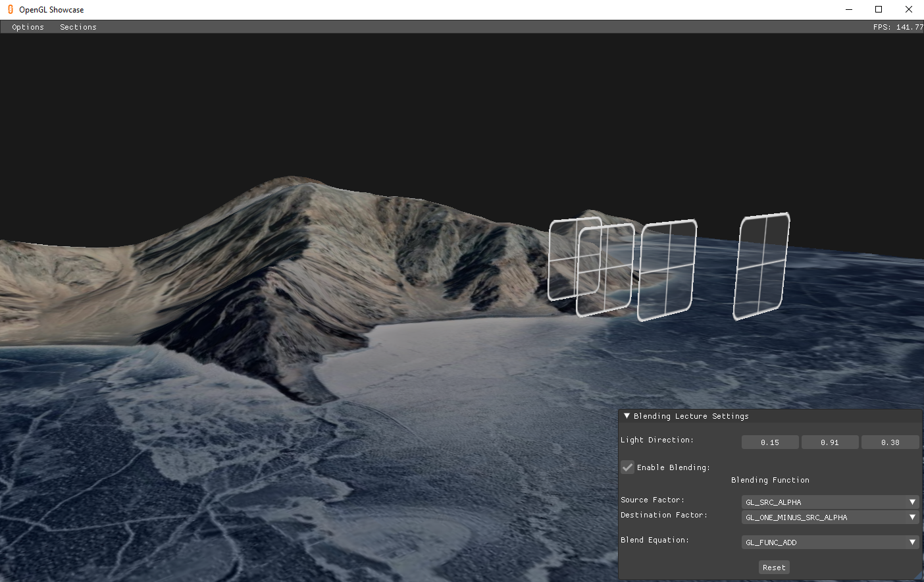Minimize the OpenGL Showcase window

848,9
